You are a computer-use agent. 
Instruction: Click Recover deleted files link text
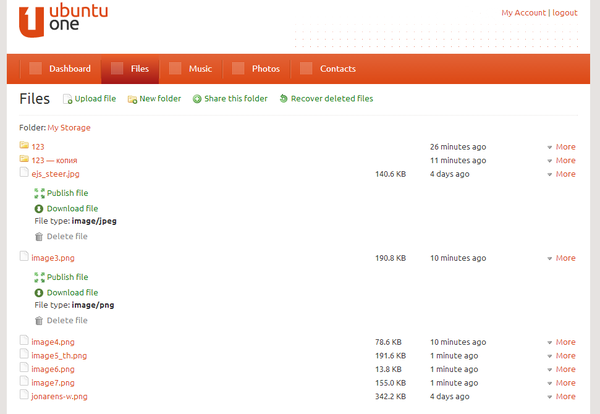pyautogui.click(x=332, y=99)
